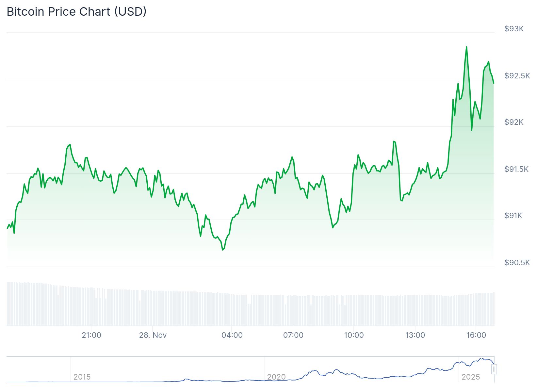Click the $93K y-axis label
This screenshot has height=392, width=537.
pyautogui.click(x=514, y=29)
